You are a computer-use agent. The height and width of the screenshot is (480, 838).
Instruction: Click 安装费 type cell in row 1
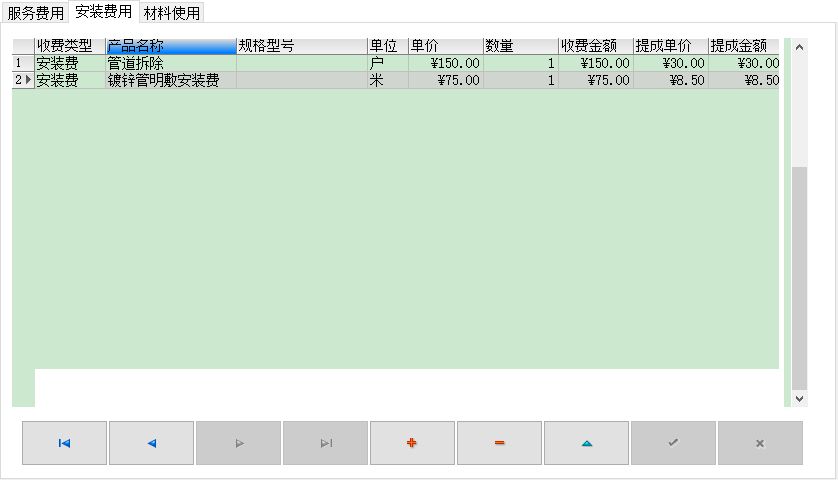tap(70, 63)
